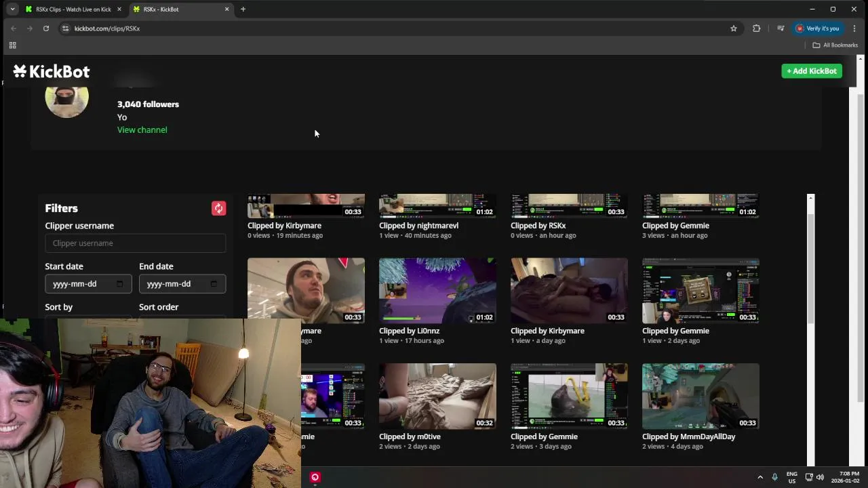The height and width of the screenshot is (488, 868).
Task: Click the red recording icon in taskbar
Action: click(x=315, y=477)
